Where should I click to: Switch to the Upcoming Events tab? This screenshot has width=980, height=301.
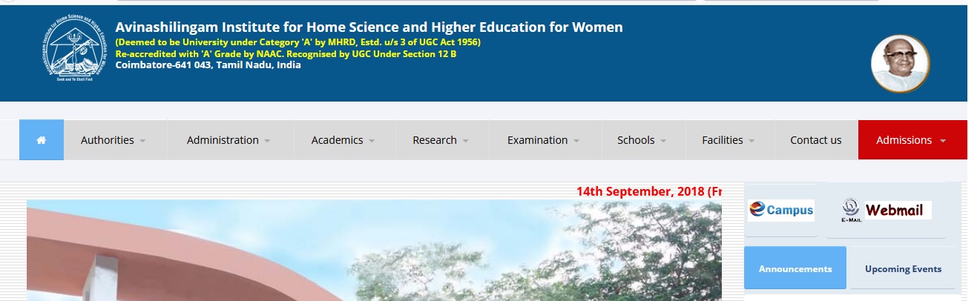point(903,268)
